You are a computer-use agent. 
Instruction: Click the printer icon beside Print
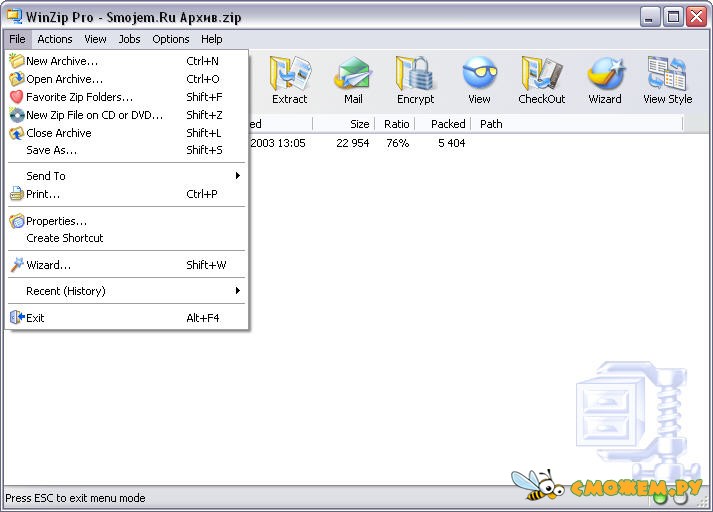pyautogui.click(x=16, y=194)
